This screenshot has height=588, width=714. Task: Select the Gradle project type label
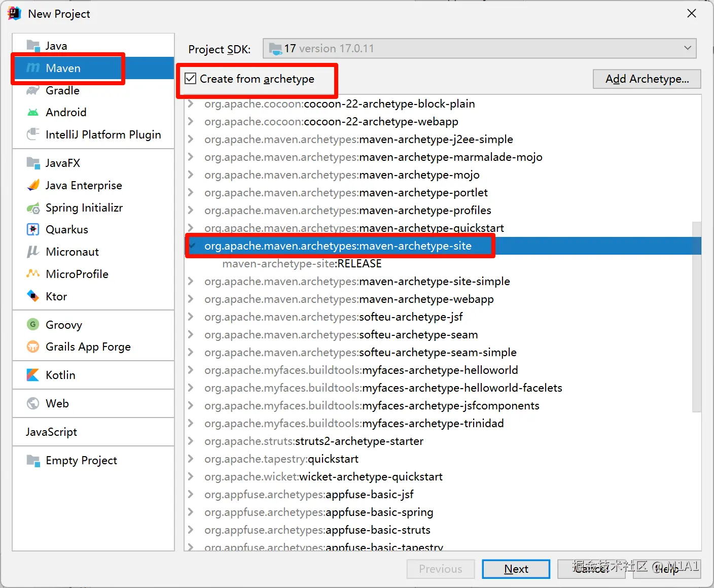pyautogui.click(x=62, y=90)
